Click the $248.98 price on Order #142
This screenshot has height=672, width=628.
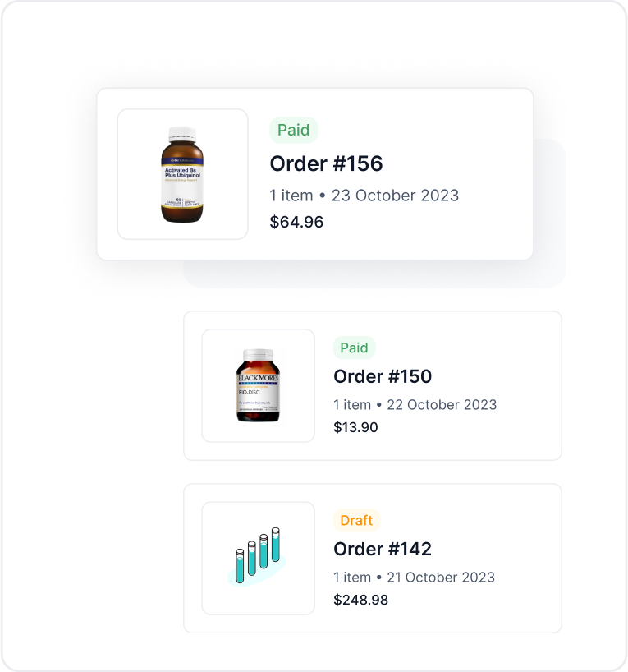click(360, 600)
